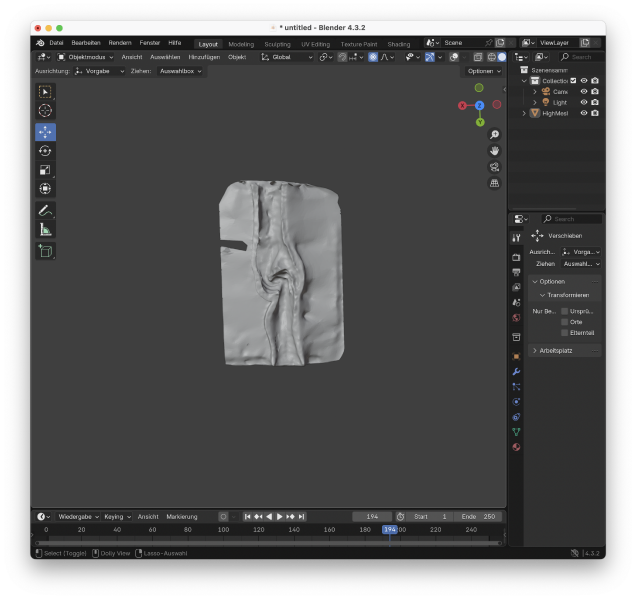
Task: Open the Vorgabe Ausrichtung dropdown
Action: tap(99, 71)
